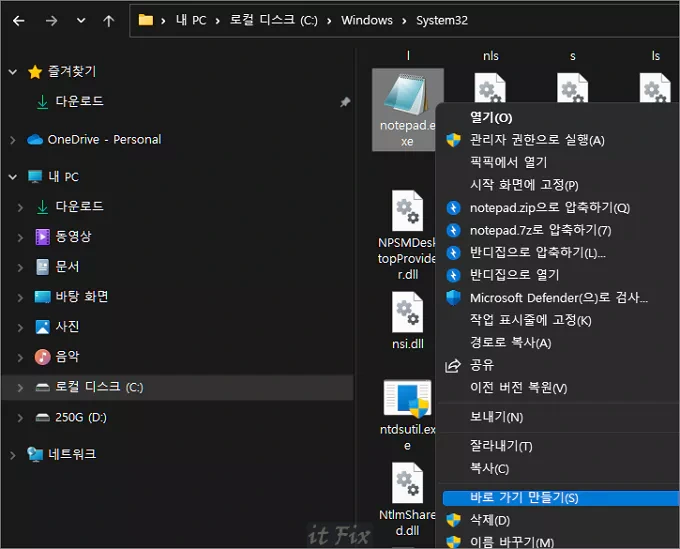Expand the 네트워크 node

coord(13,455)
